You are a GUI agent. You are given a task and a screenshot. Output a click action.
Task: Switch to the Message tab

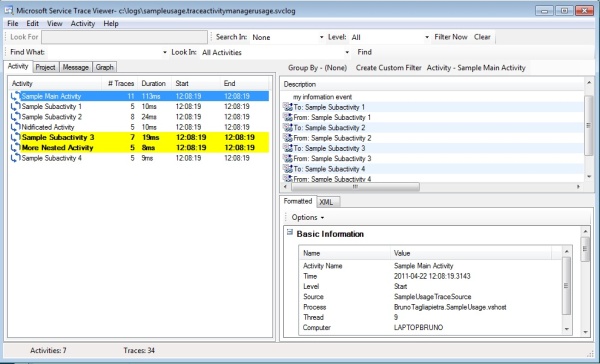(x=76, y=67)
